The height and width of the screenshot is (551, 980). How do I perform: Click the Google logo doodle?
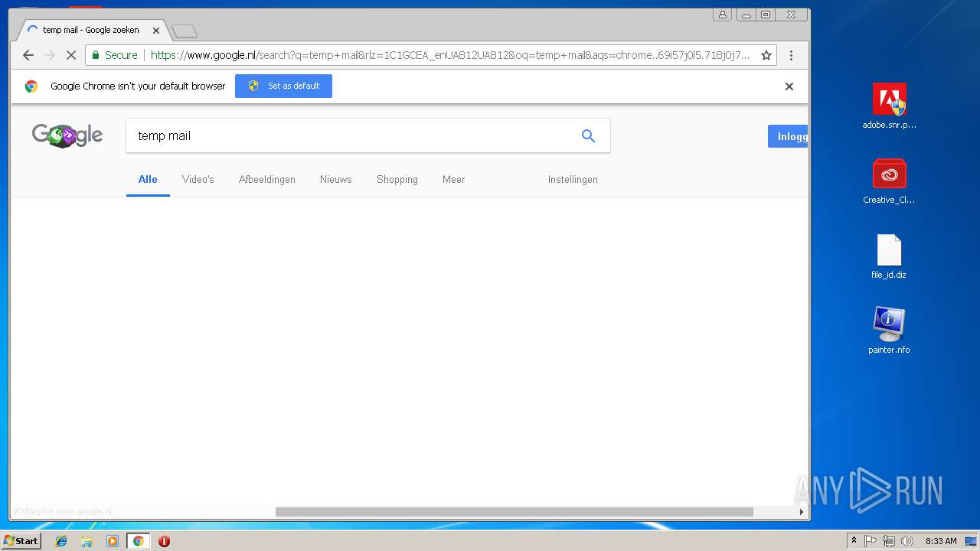[67, 135]
